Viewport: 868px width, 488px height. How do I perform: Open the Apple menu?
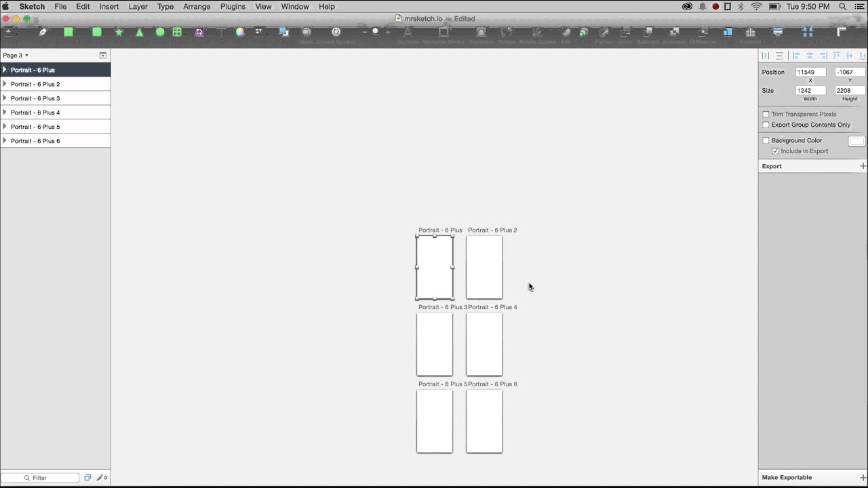click(x=6, y=6)
